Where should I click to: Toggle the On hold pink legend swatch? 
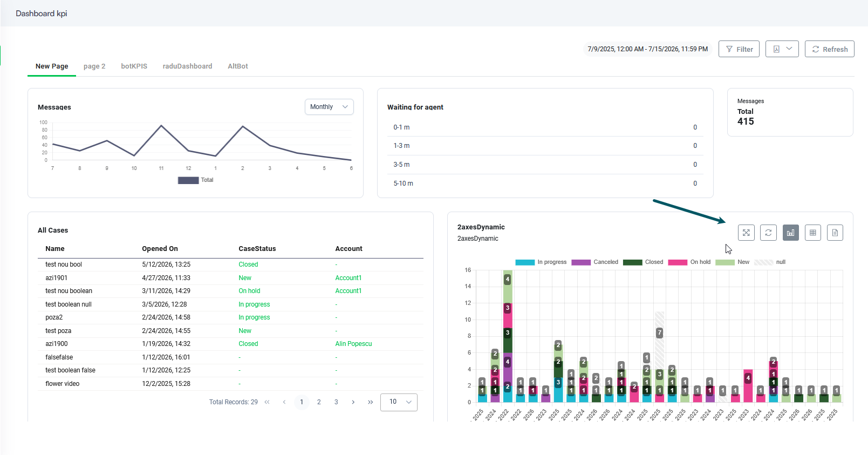pyautogui.click(x=678, y=262)
